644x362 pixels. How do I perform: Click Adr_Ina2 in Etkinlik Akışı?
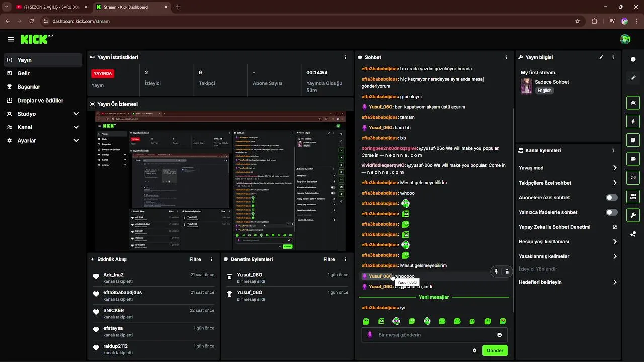(113, 275)
